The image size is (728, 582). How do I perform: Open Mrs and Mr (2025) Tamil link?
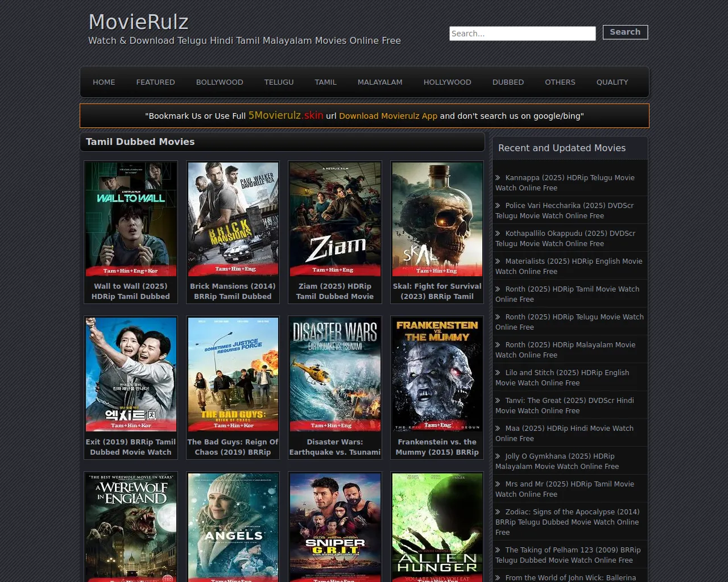point(564,489)
